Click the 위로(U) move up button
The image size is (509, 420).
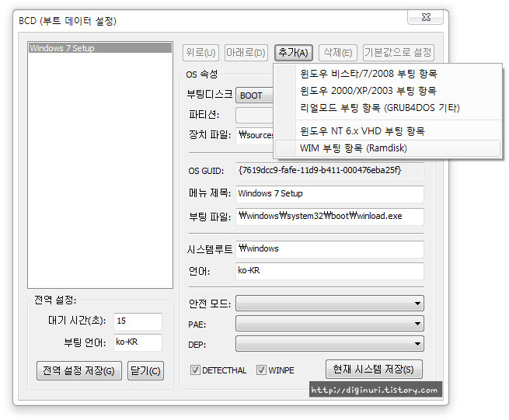click(x=201, y=53)
